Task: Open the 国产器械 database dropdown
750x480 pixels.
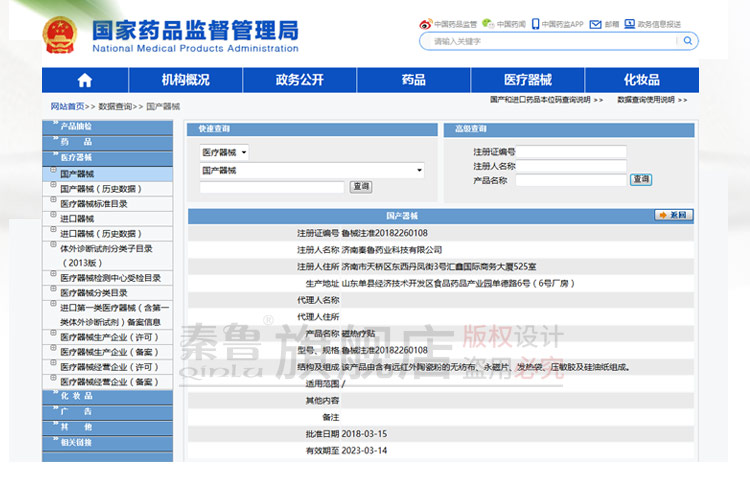Action: pos(312,170)
